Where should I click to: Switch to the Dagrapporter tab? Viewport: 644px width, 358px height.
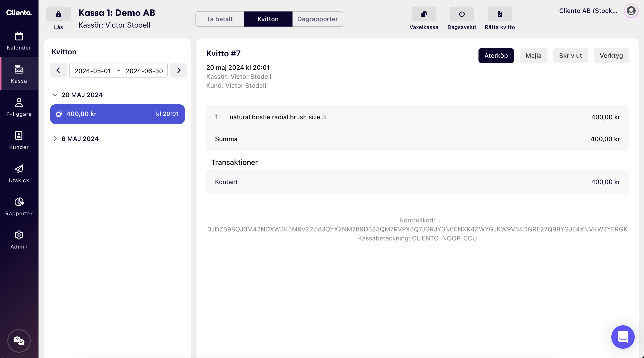tap(317, 19)
